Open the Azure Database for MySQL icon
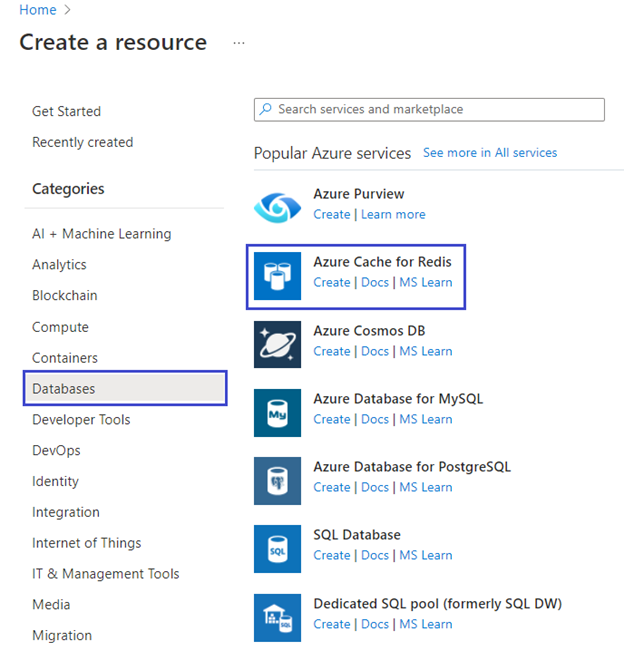The image size is (624, 651). [x=277, y=410]
